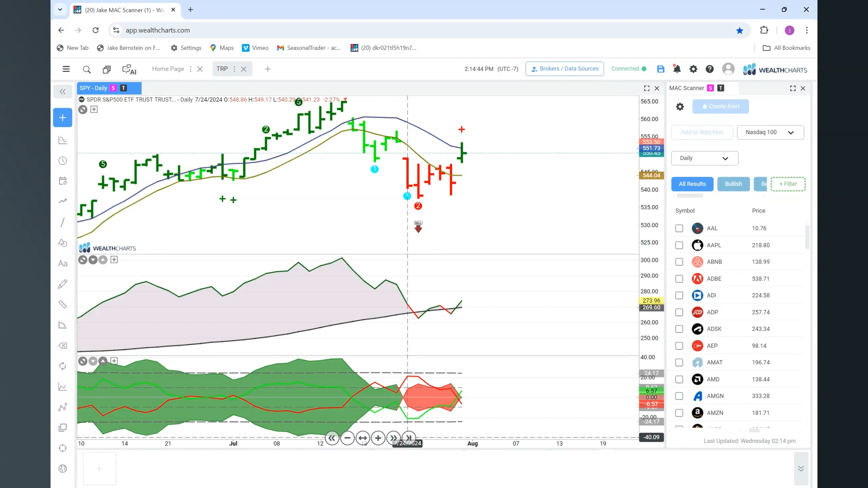Click the globe icon at sidebar bottom

click(63, 469)
